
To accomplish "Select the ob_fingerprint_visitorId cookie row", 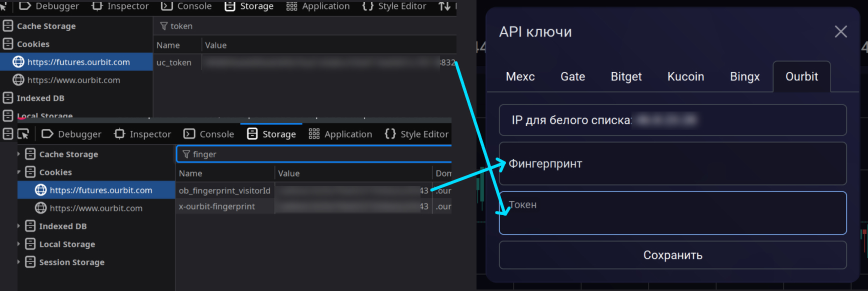I will [314, 190].
